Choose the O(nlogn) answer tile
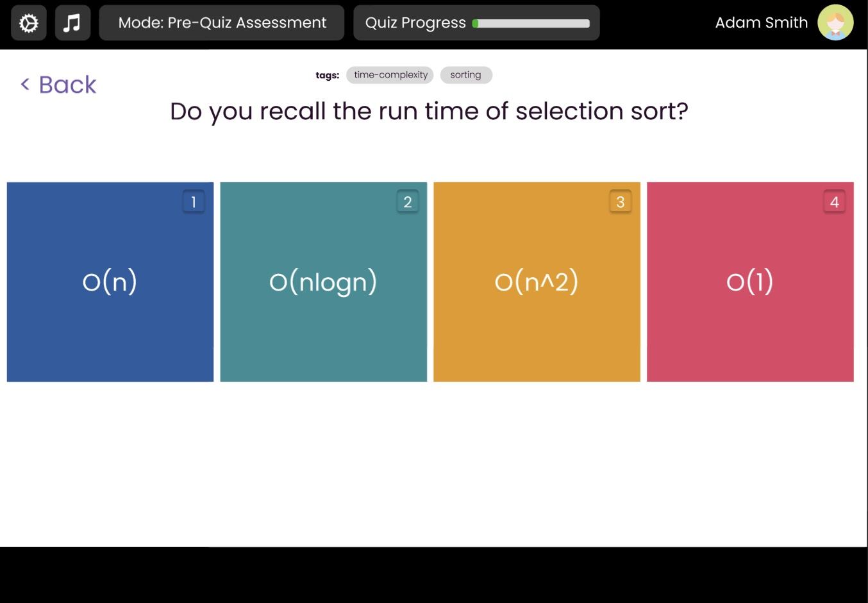This screenshot has height=603, width=868. pyautogui.click(x=323, y=282)
